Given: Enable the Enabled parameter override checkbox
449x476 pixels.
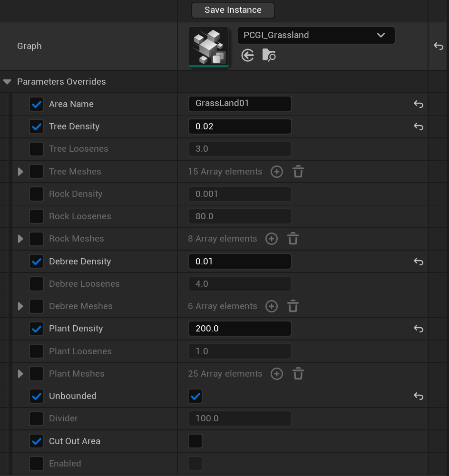Looking at the screenshot, I should (x=37, y=464).
